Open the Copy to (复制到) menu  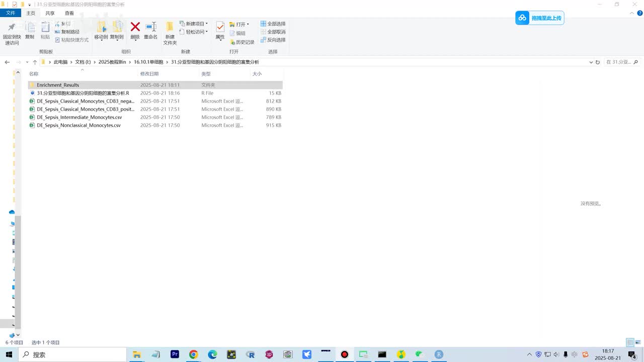117,31
